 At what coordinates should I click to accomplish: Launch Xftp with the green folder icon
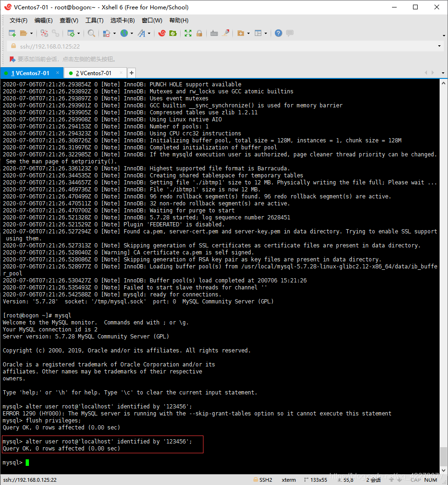click(173, 33)
